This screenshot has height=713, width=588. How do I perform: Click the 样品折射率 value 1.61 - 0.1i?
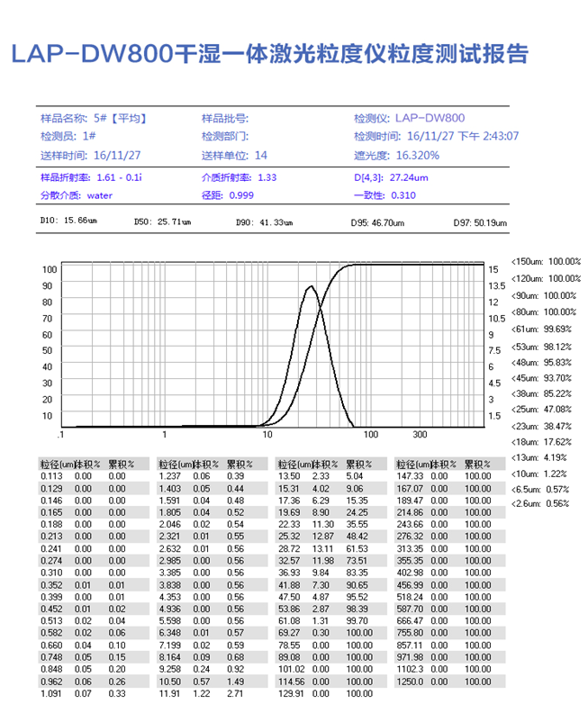119,178
